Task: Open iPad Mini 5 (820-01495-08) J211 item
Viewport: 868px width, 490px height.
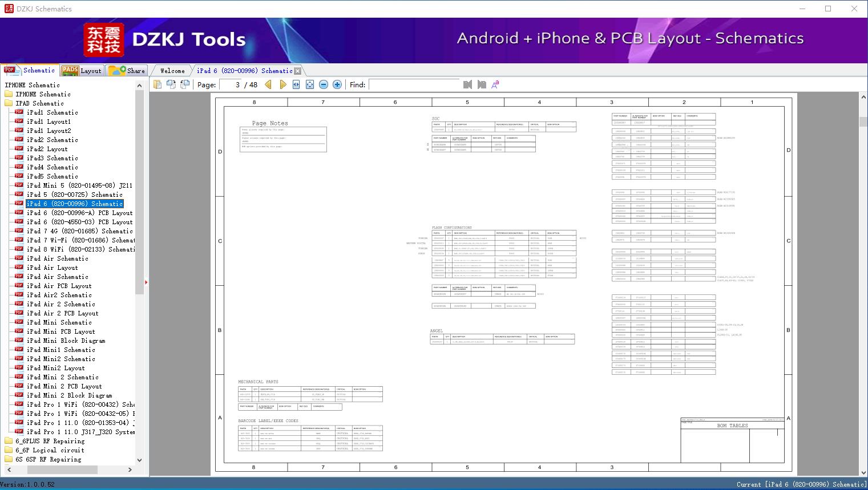Action: (79, 185)
